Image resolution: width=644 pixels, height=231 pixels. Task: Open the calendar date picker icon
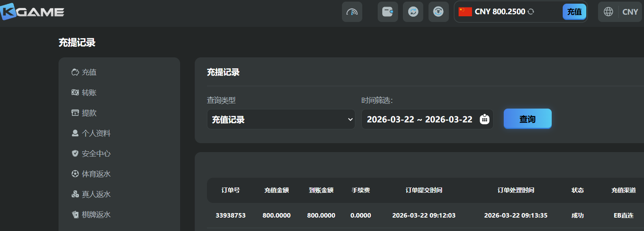point(484,119)
